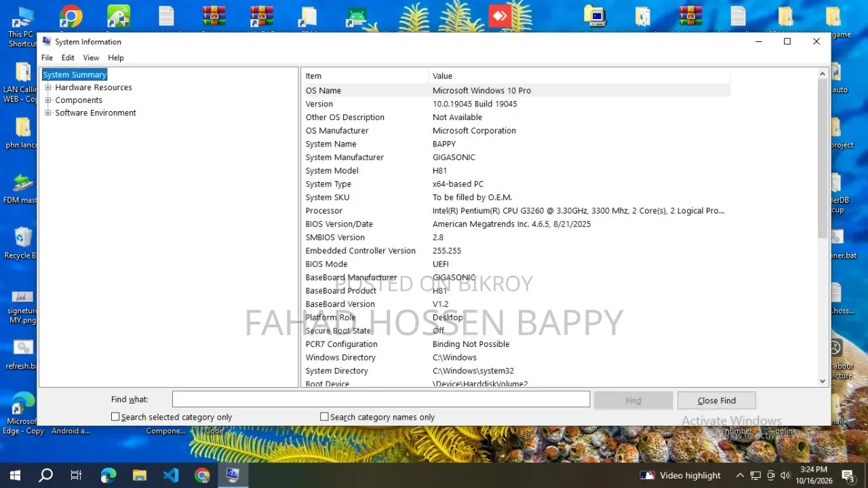Select System Information taskbar button

point(233,475)
